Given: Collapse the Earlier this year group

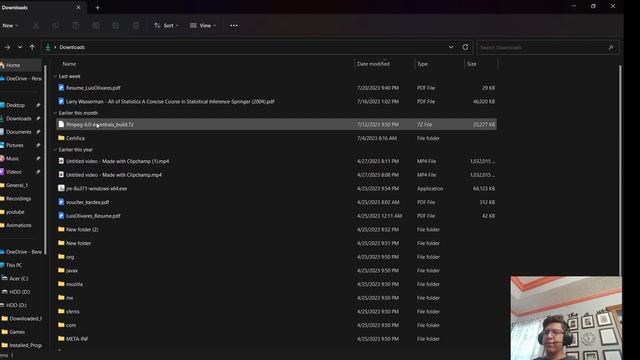Looking at the screenshot, I should pyautogui.click(x=55, y=150).
